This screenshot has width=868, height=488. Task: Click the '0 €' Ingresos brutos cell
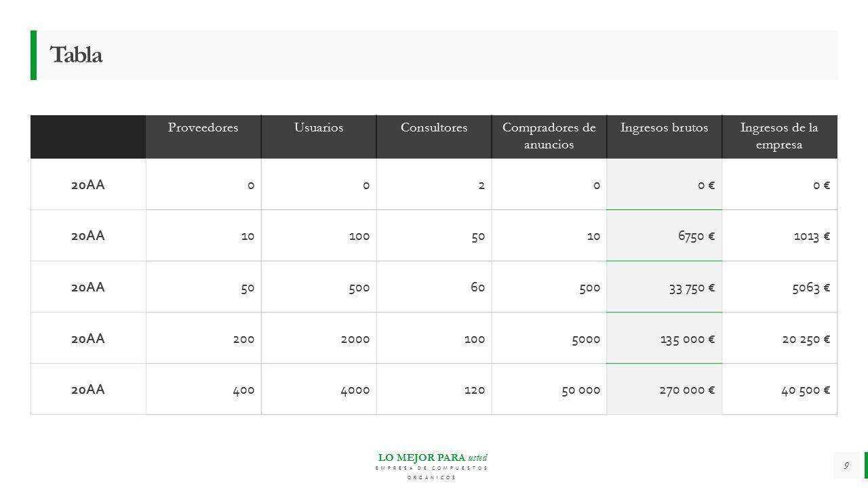(x=665, y=184)
